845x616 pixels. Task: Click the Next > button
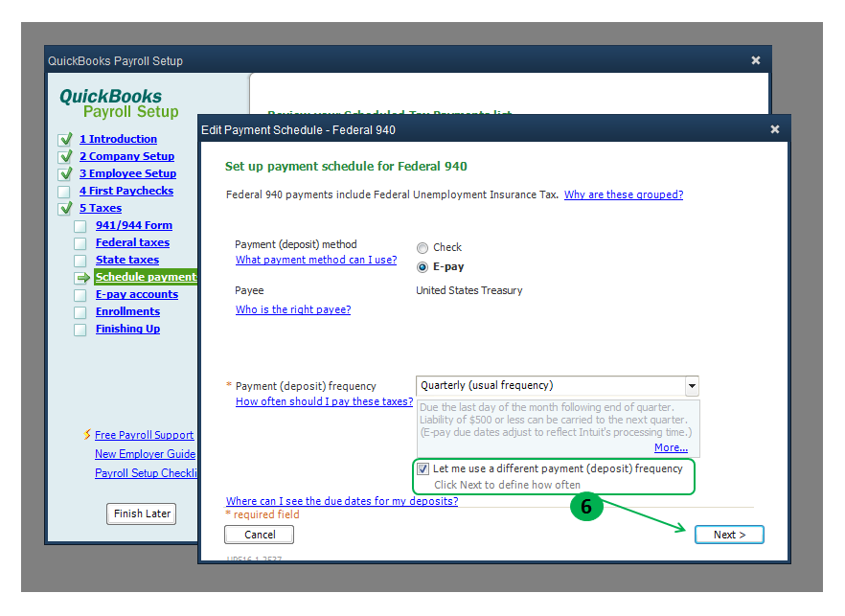coord(729,535)
